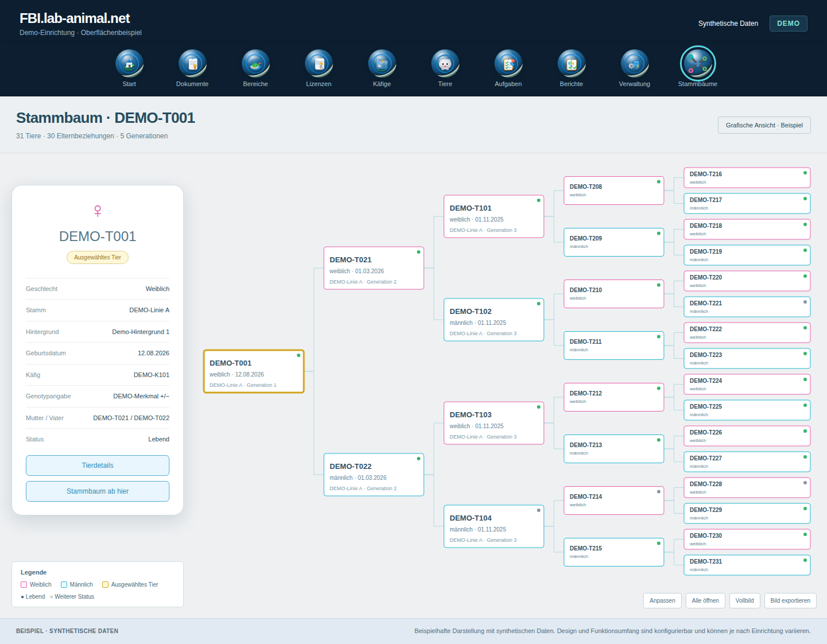Click the Stammbaum ab hier button
The image size is (827, 644).
(98, 491)
